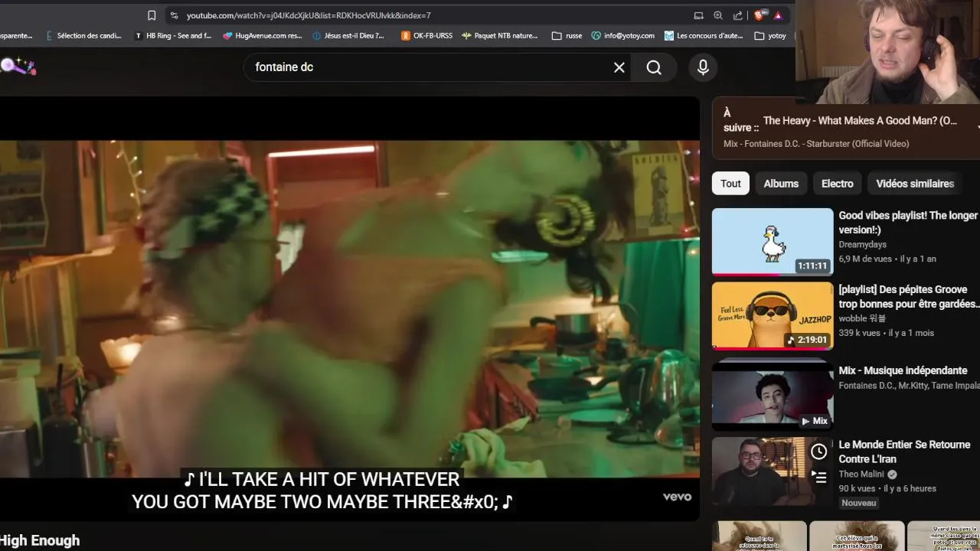Open 'Mix - Musique indépendante' title
Image resolution: width=980 pixels, height=551 pixels.
coord(903,370)
